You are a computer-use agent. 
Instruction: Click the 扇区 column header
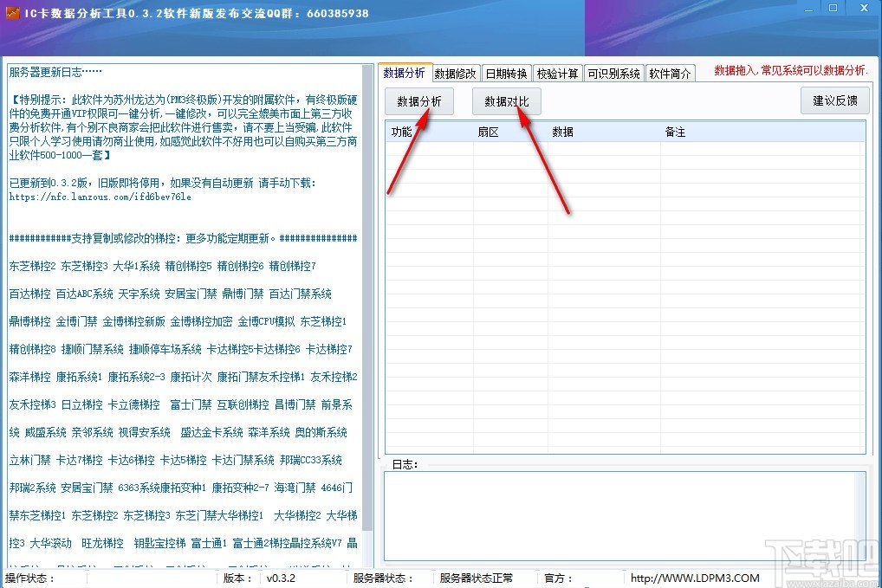510,132
